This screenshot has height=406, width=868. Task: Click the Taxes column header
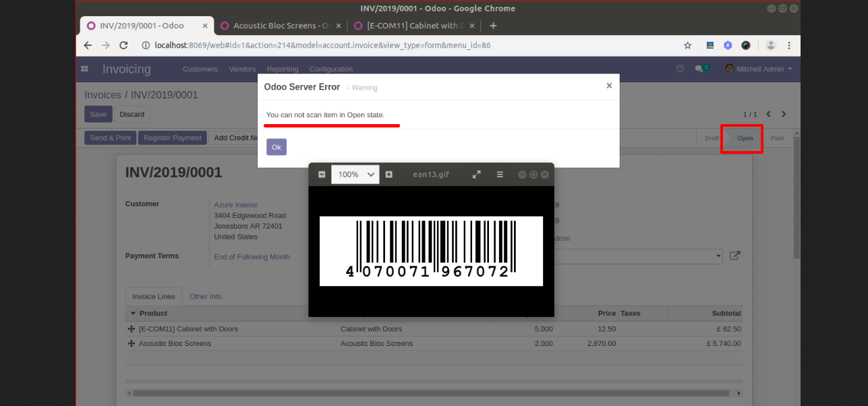click(x=631, y=313)
